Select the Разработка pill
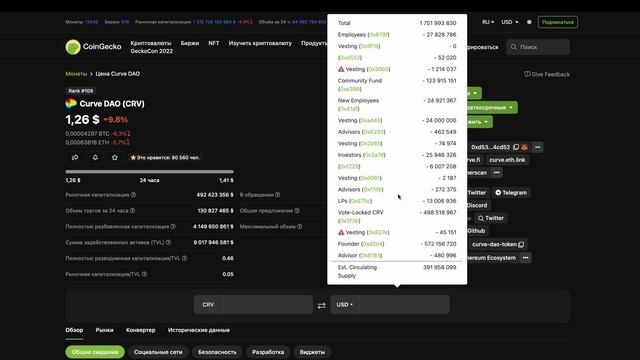640x360 pixels. [x=268, y=352]
